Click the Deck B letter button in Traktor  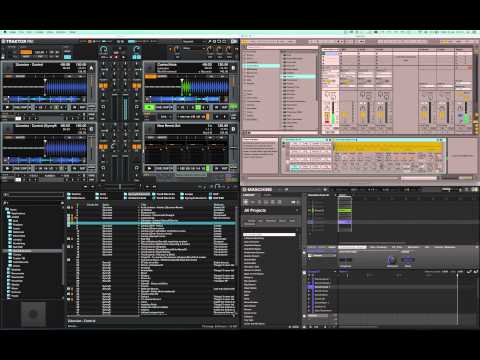point(233,68)
